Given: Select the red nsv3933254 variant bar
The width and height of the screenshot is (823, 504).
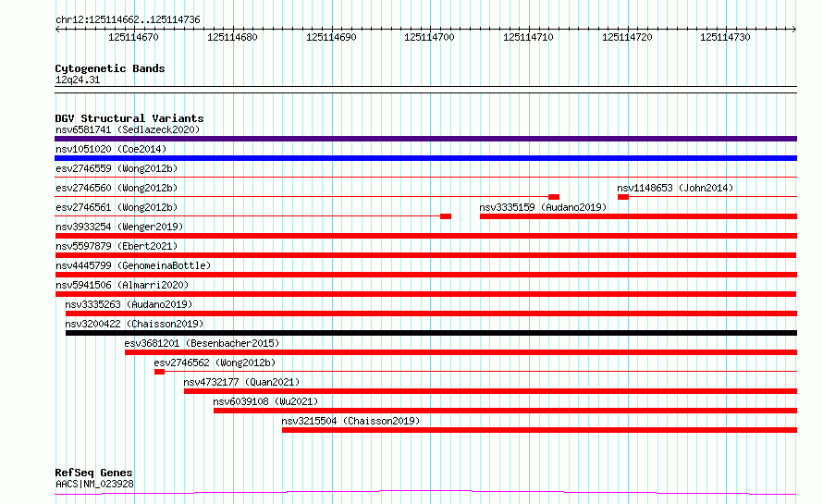Looking at the screenshot, I should (x=425, y=236).
